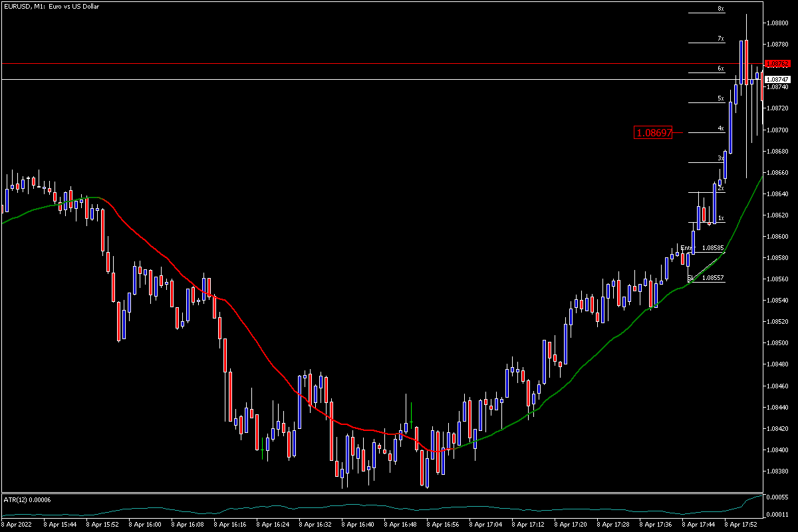Click the 0.00055 ATR scale value
This screenshot has height=532, width=798.
777,497
